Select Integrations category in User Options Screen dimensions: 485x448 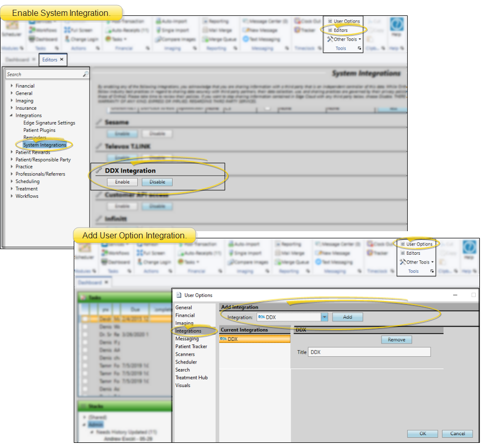coord(188,331)
